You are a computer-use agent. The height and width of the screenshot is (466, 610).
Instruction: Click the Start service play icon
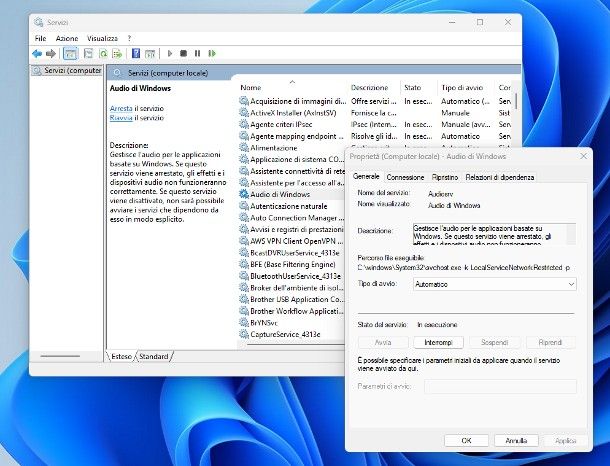coord(170,53)
